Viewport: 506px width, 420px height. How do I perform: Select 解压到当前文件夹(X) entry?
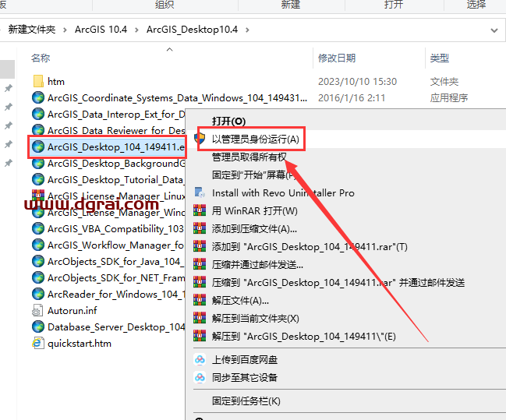[255, 319]
